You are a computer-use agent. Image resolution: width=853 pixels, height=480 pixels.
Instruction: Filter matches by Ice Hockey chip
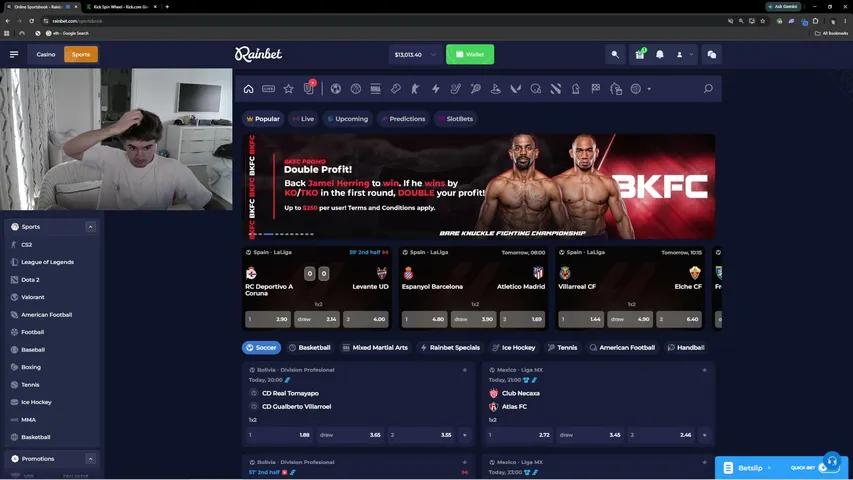(x=514, y=348)
